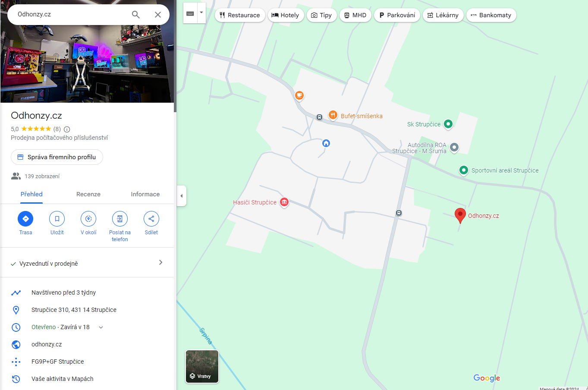The height and width of the screenshot is (390, 588).
Task: Click the map activity history icon
Action: pos(16,379)
